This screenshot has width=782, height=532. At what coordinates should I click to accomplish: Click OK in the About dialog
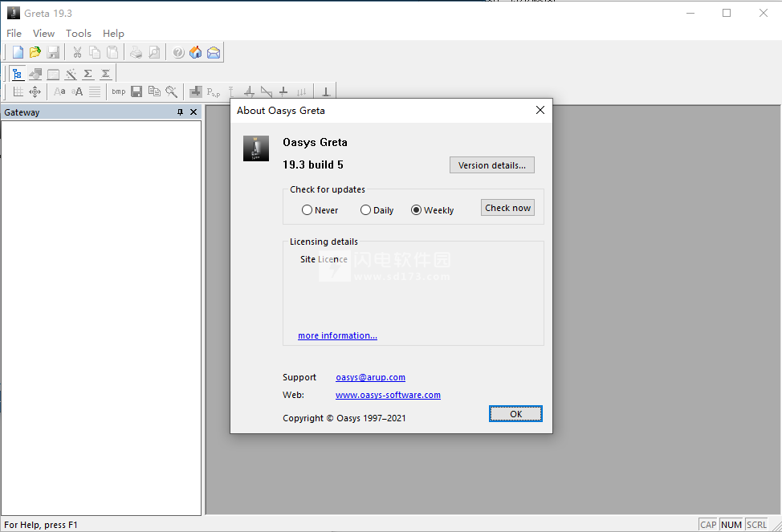point(515,414)
